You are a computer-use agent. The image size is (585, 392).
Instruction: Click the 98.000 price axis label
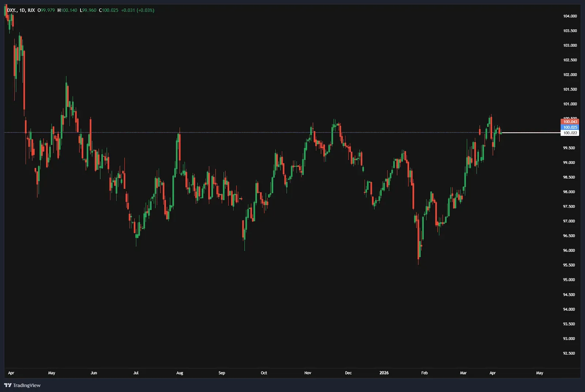(569, 192)
